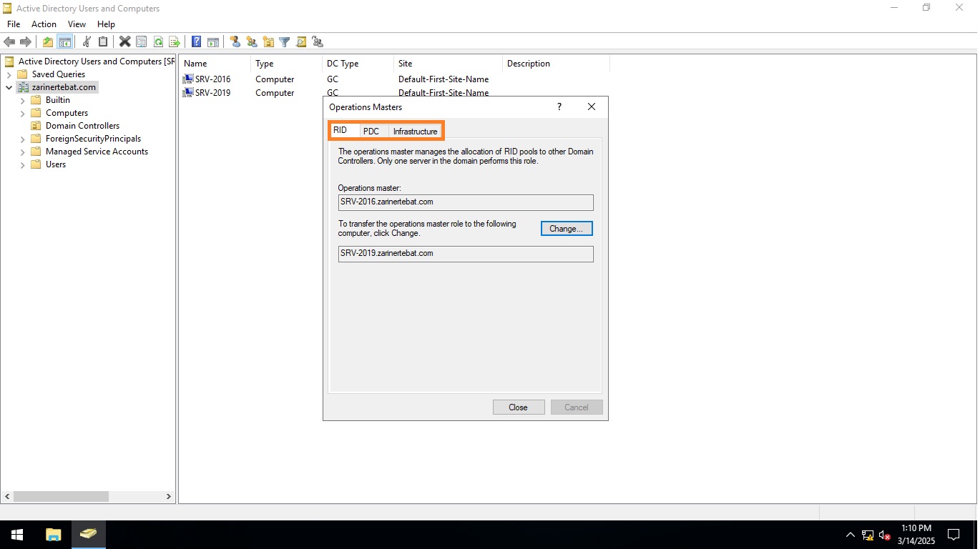Click the field showing SRV-2019.zarinertebat.com

466,254
